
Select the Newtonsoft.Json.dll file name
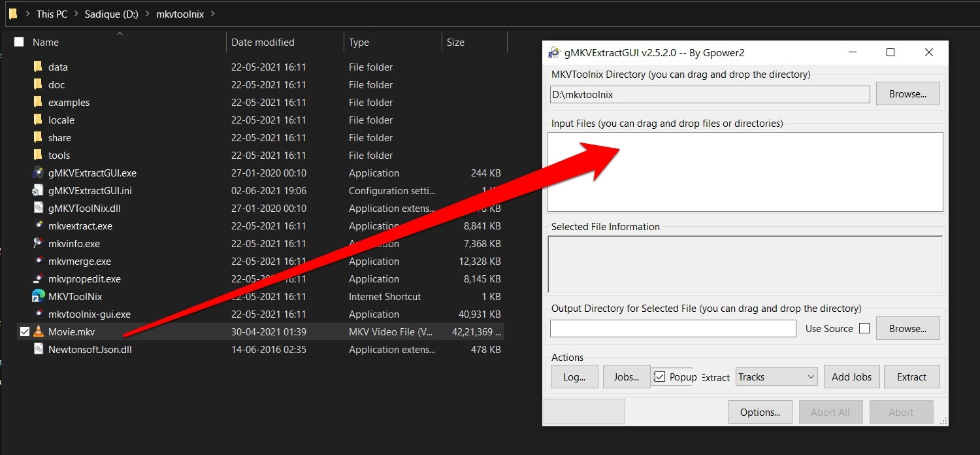coord(90,349)
